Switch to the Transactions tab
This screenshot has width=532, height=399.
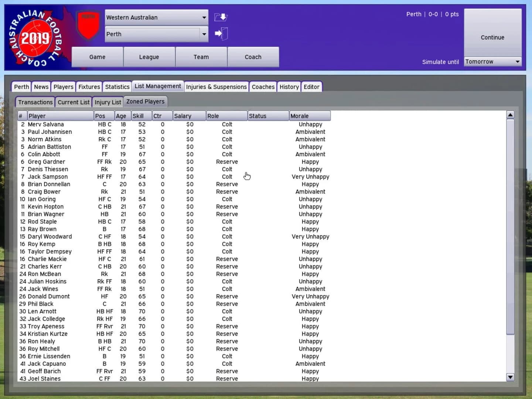(35, 102)
